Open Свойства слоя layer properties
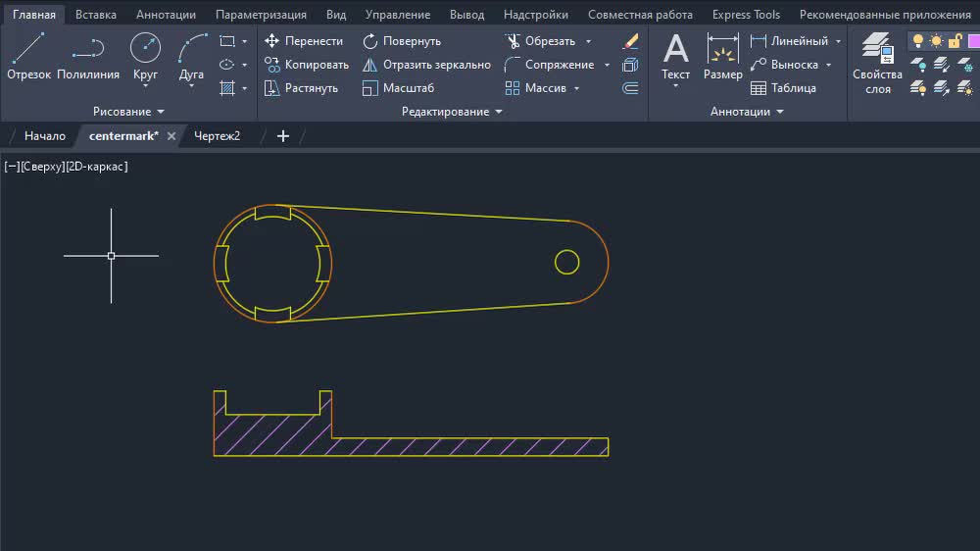Viewport: 980px width, 551px height. click(877, 64)
